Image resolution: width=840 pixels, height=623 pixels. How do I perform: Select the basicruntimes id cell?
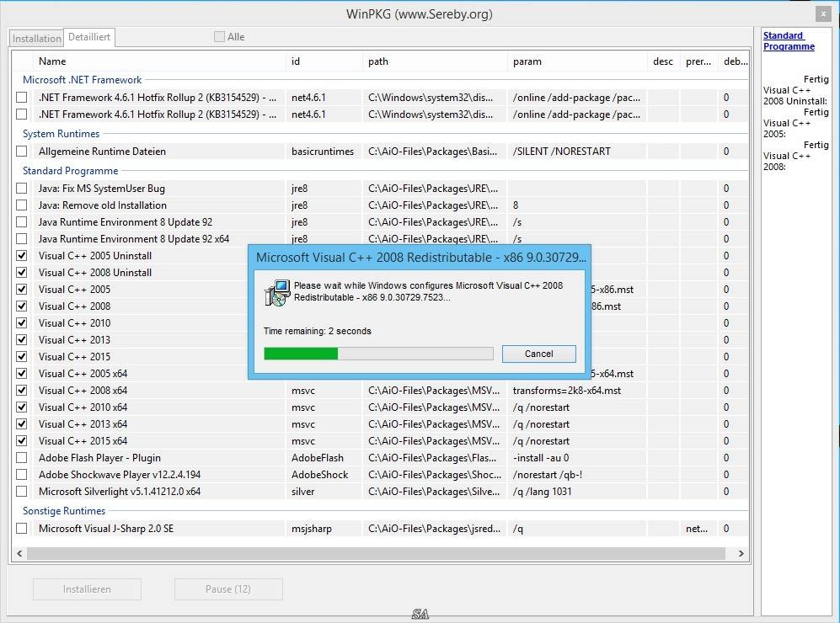[323, 151]
